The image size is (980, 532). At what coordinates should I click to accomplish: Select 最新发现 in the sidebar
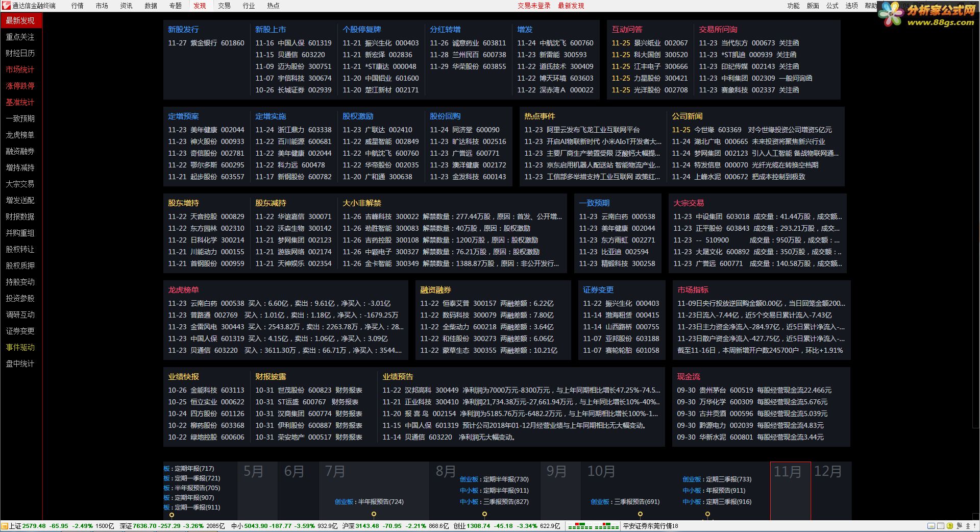click(21, 20)
